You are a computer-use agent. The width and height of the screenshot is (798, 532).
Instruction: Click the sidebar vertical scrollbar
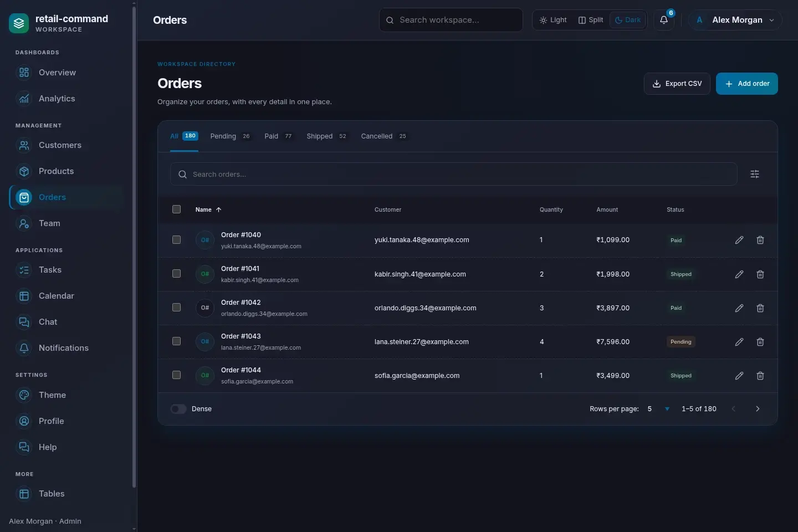pos(134,247)
